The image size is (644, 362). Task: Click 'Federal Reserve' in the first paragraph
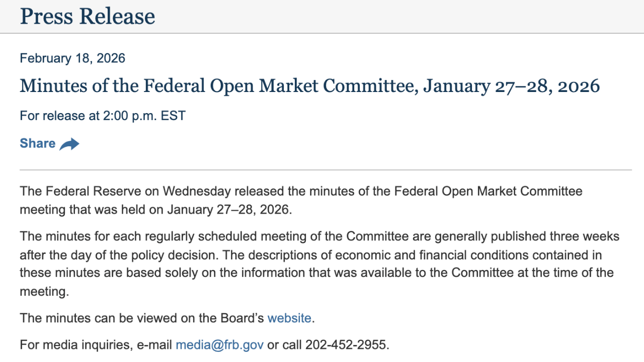tap(84, 192)
